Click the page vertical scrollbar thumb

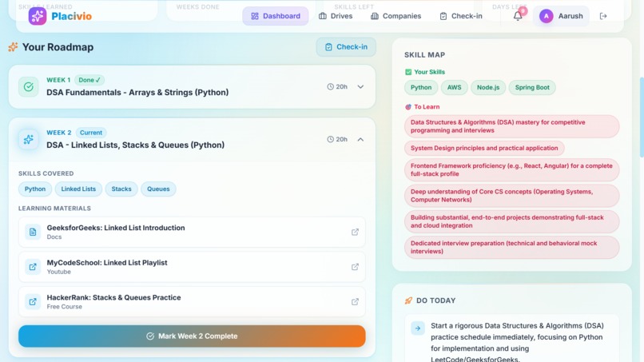642,117
